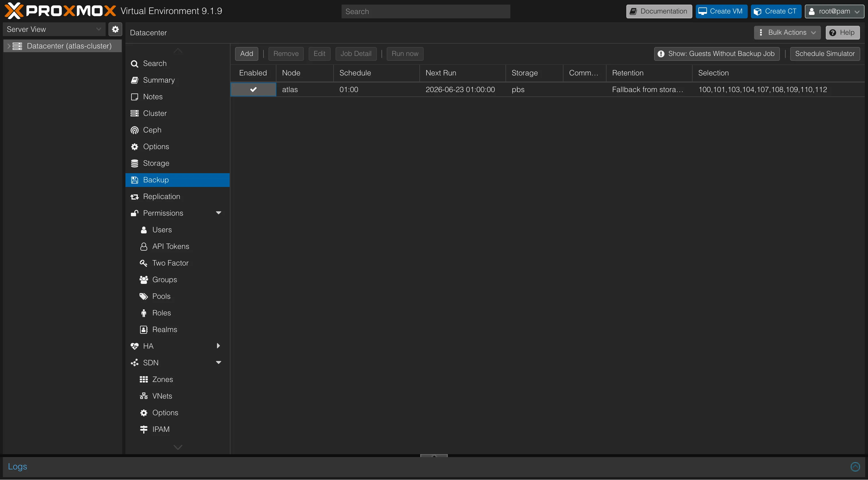Collapse the Permissions section arrow
This screenshot has height=480, width=868.
[218, 213]
